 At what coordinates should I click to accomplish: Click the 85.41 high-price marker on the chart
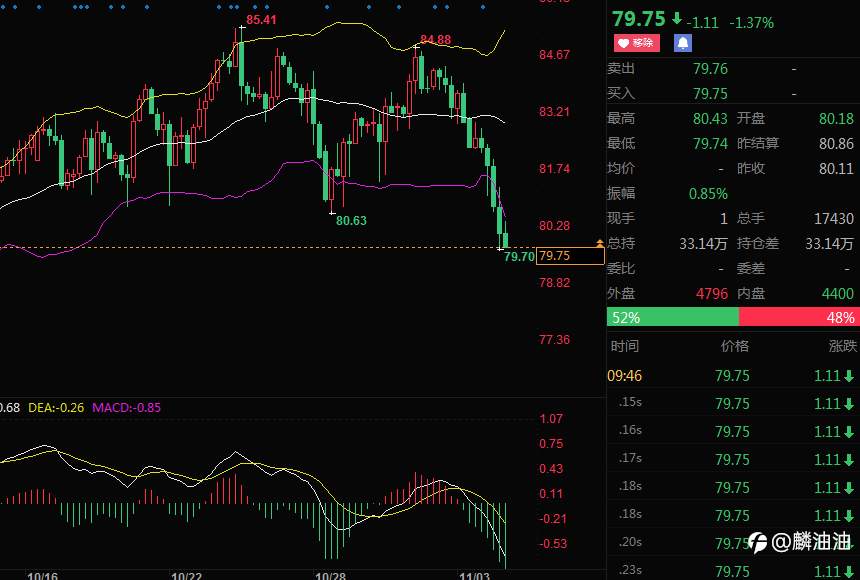pos(261,20)
